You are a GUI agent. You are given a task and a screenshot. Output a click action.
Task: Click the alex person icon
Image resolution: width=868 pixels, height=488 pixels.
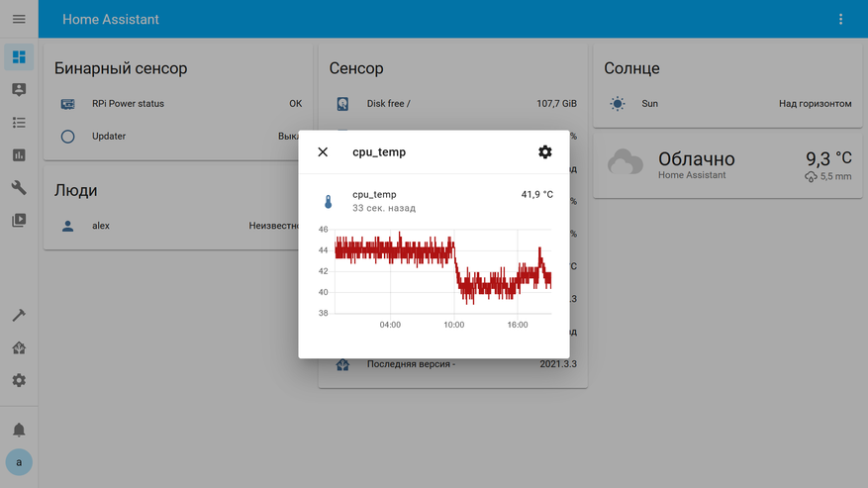coord(67,226)
